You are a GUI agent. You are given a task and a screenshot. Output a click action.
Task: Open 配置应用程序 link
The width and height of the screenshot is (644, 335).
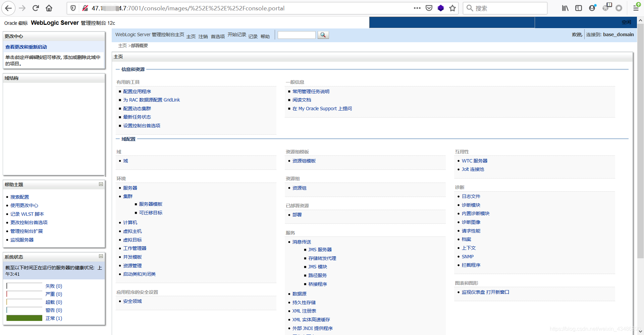137,91
